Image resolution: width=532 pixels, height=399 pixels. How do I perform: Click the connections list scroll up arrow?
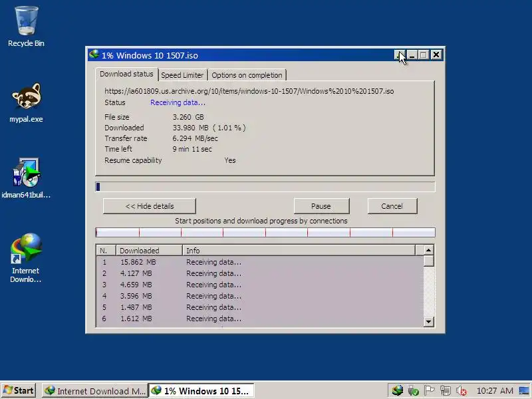coord(428,250)
